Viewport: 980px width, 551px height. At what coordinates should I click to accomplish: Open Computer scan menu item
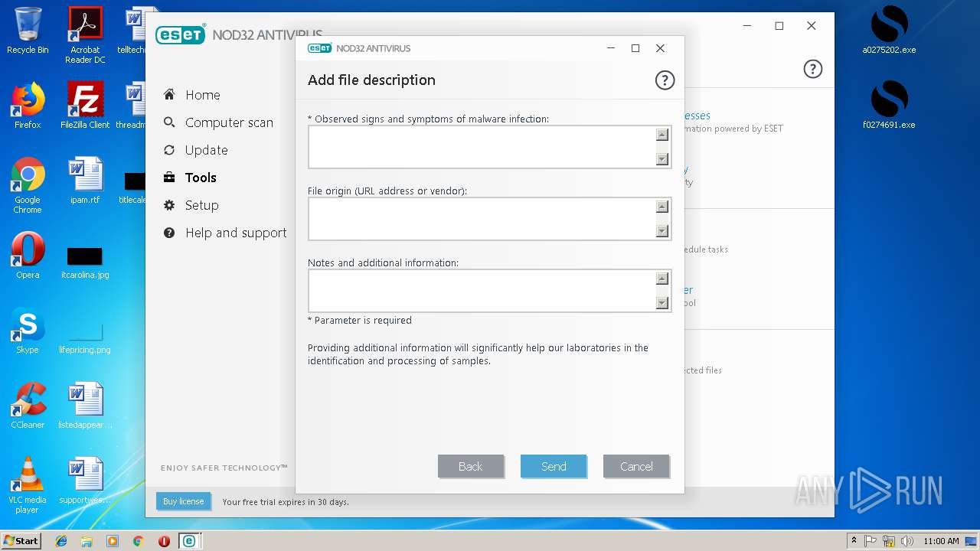click(x=229, y=122)
